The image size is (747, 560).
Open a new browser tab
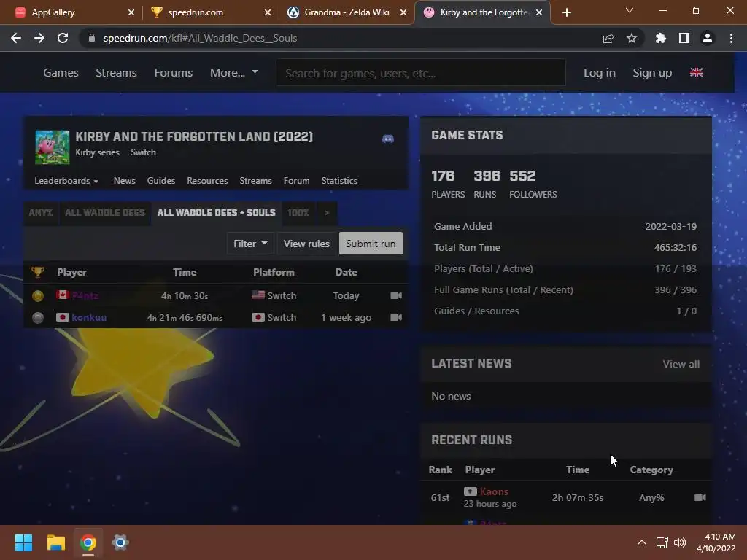click(x=566, y=12)
